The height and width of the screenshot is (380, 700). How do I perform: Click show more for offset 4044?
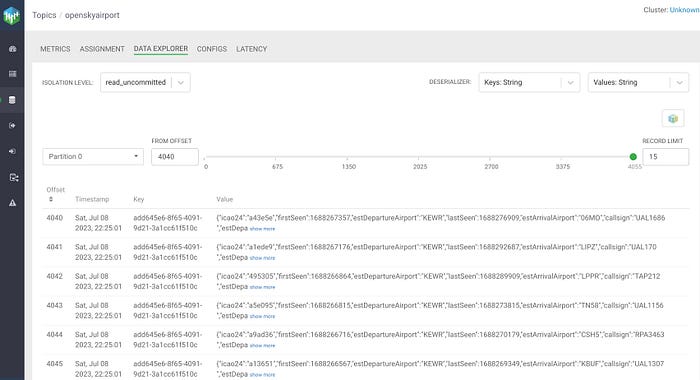(x=262, y=346)
